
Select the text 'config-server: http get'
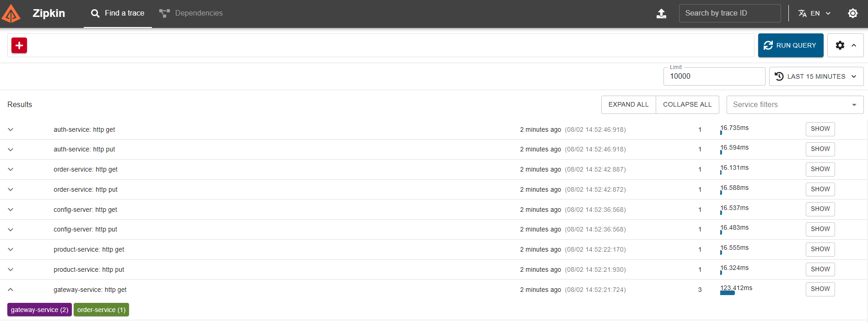coord(85,210)
